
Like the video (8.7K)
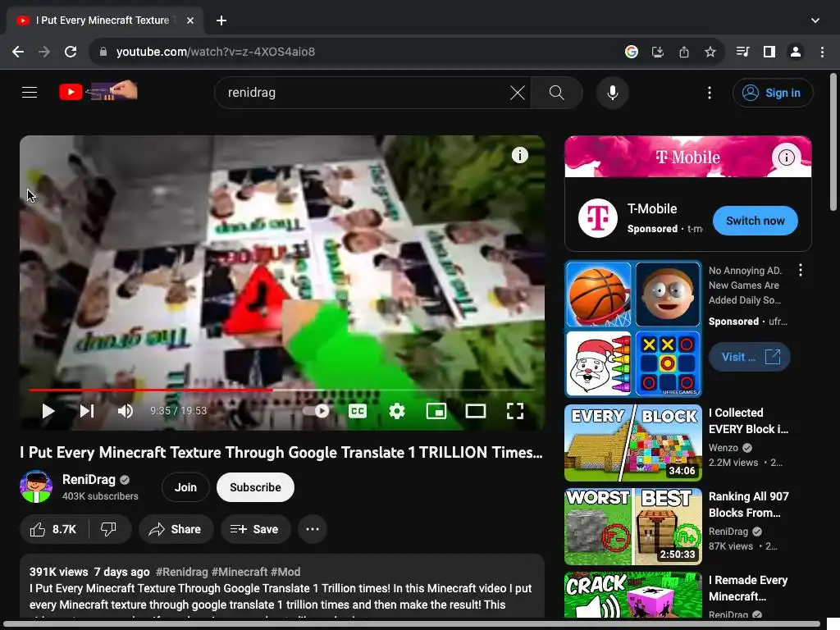click(x=53, y=529)
